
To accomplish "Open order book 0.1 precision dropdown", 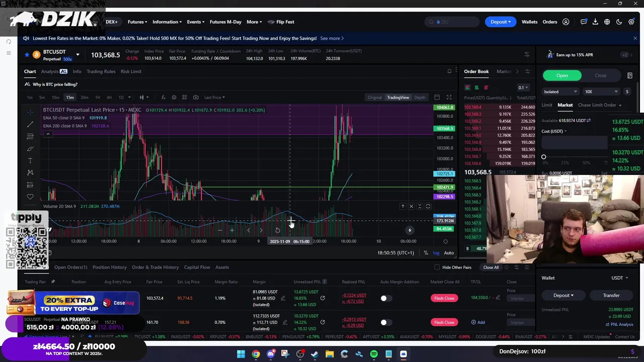I will pos(523,87).
